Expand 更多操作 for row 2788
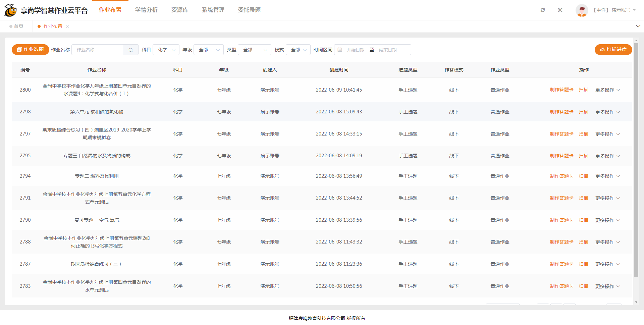The image size is (644, 325). [607, 242]
